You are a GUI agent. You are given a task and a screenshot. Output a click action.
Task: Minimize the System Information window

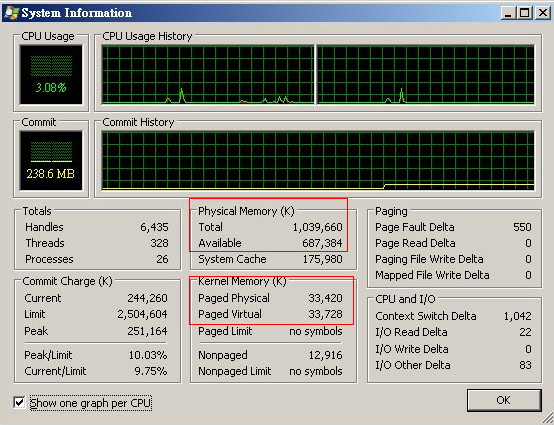(508, 13)
